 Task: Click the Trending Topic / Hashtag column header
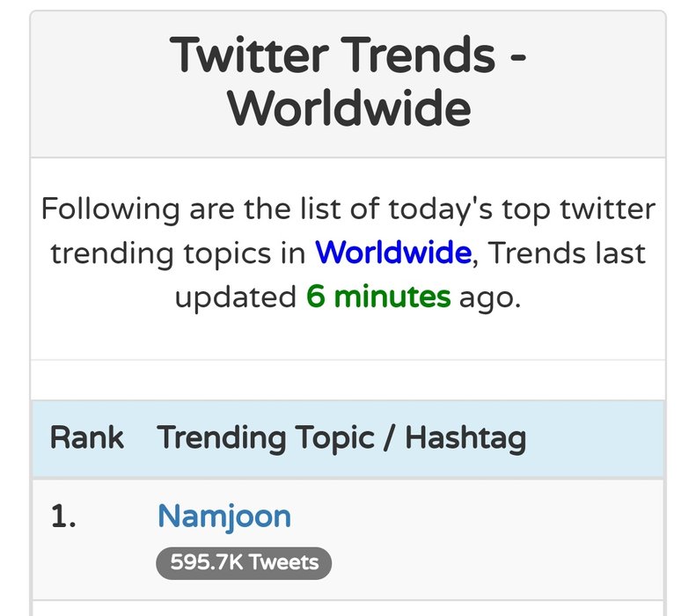click(341, 437)
